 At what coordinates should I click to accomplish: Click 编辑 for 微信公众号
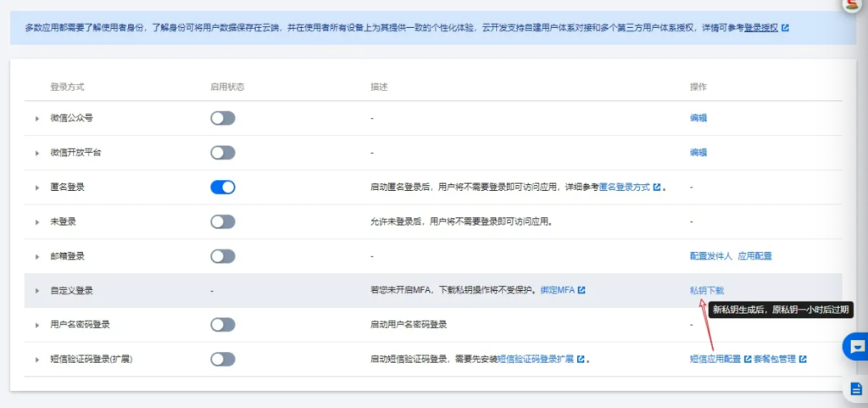[698, 119]
